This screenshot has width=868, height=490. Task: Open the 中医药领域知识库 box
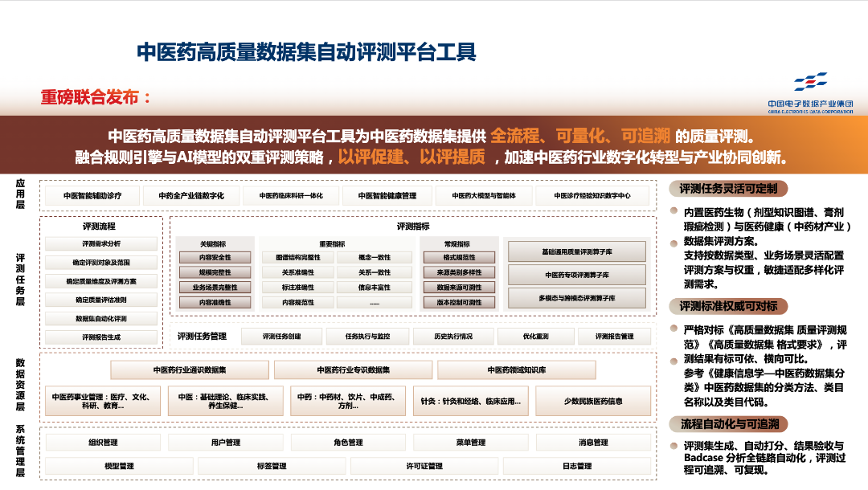(x=517, y=370)
